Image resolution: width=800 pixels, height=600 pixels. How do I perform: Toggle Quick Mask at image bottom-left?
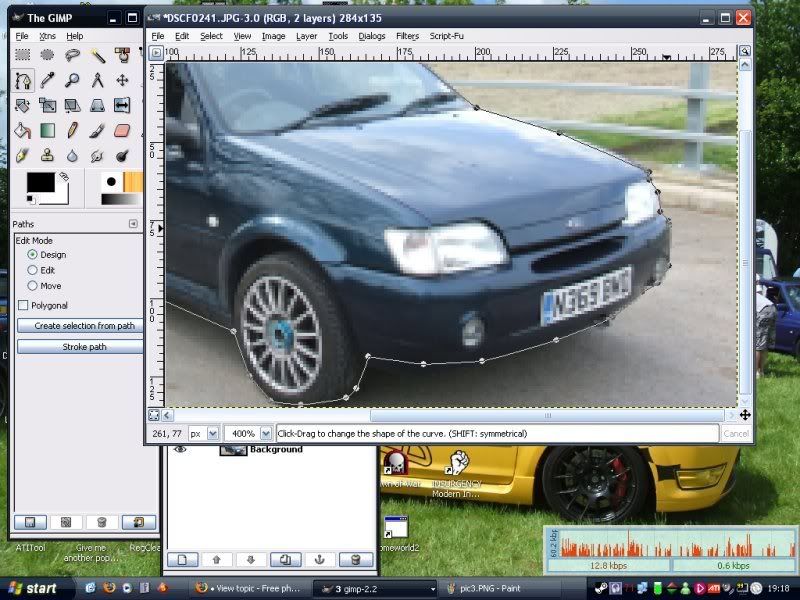(x=154, y=415)
